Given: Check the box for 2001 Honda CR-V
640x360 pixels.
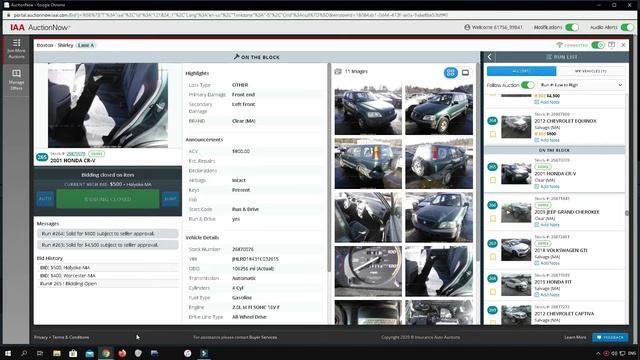Looking at the screenshot, I should pos(493,180).
